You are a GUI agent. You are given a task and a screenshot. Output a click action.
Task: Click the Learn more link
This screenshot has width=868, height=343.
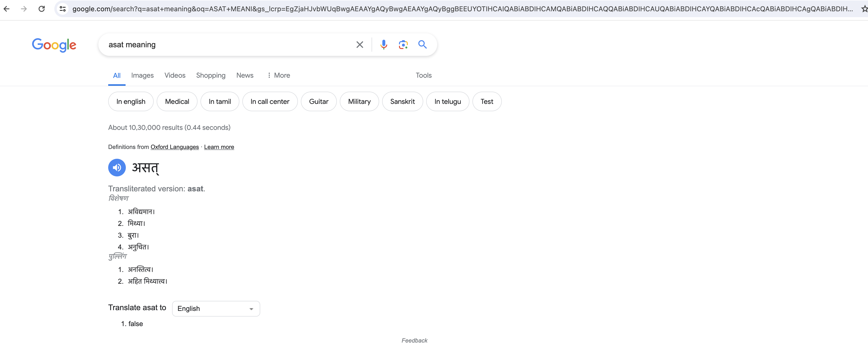pyautogui.click(x=219, y=147)
